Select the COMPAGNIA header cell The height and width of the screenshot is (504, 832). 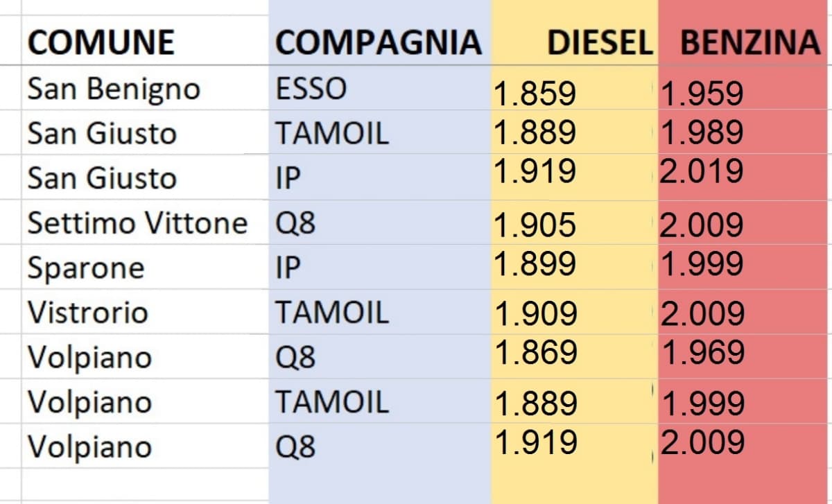click(378, 43)
